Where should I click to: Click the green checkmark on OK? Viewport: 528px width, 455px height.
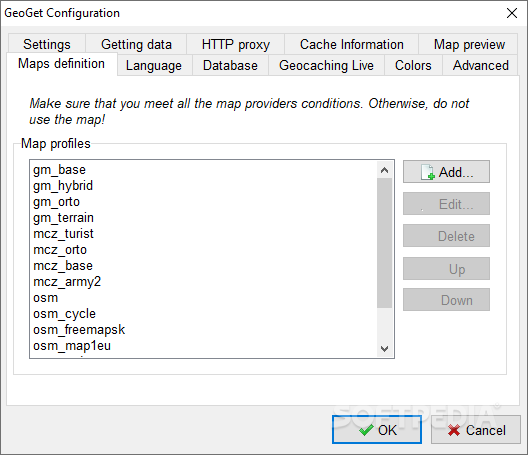(366, 430)
